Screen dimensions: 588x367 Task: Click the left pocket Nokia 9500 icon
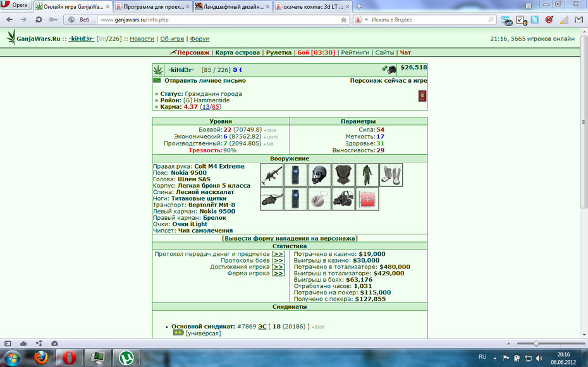point(295,199)
